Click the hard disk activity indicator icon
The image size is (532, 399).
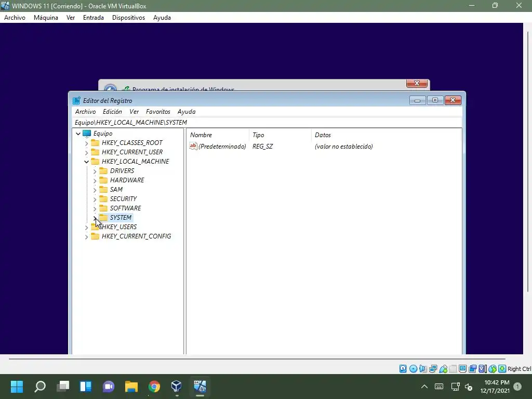[403, 369]
